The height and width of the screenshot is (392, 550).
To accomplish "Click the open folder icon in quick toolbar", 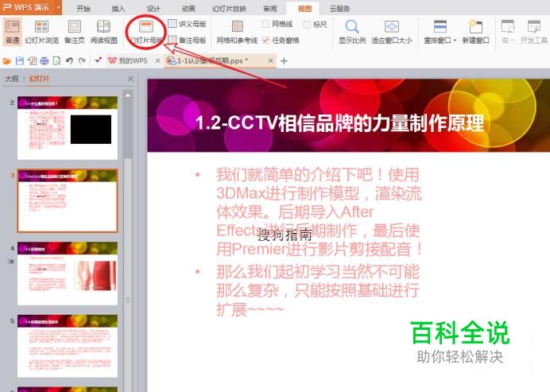I will point(6,61).
